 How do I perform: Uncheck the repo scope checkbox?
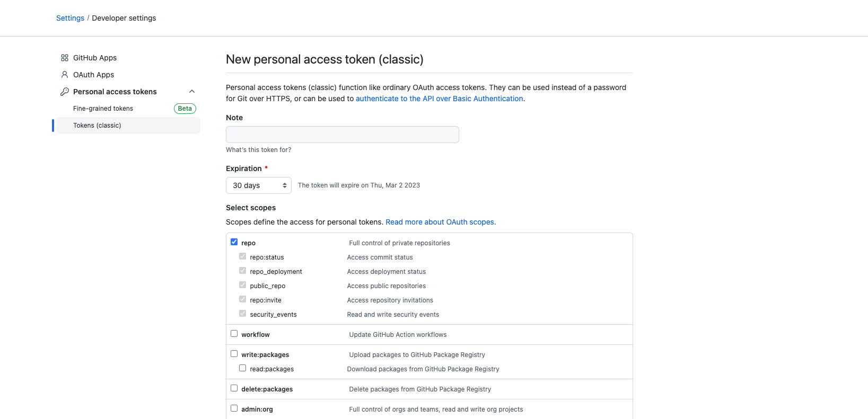pos(234,242)
